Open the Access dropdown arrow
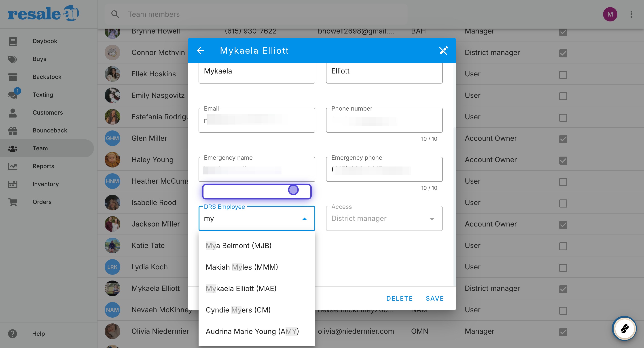 click(x=432, y=219)
